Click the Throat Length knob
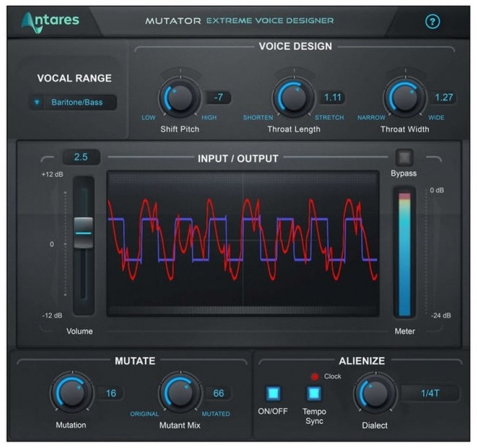The width and height of the screenshot is (477, 448). [x=294, y=98]
